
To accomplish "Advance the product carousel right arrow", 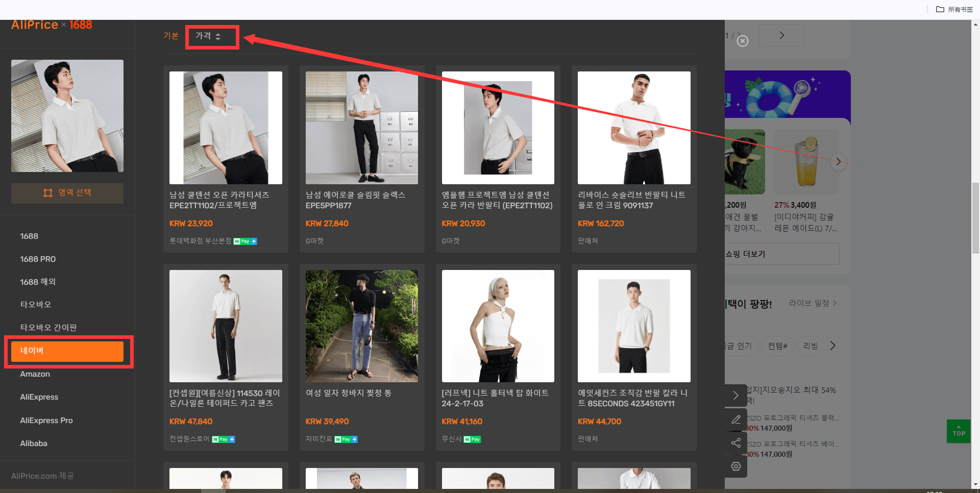I will [838, 162].
